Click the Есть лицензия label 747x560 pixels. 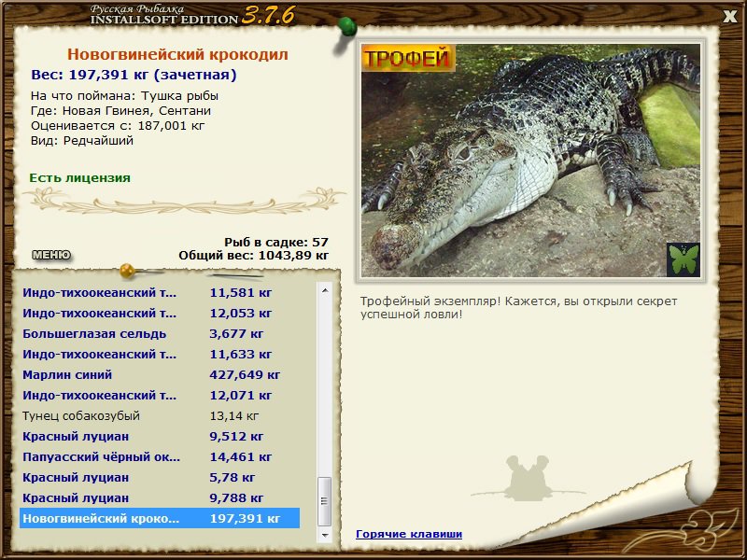79,177
